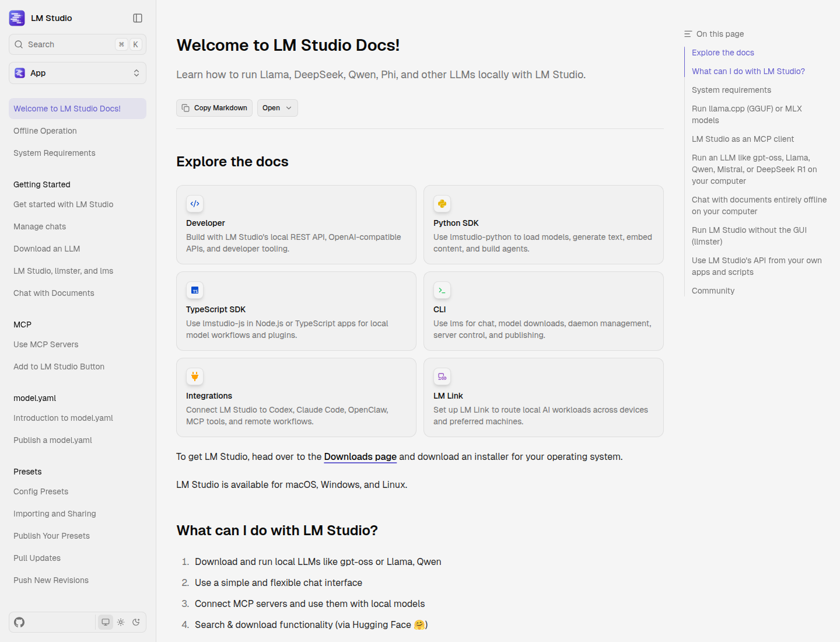The height and width of the screenshot is (642, 840).
Task: Click the Developer card code icon
Action: click(195, 204)
